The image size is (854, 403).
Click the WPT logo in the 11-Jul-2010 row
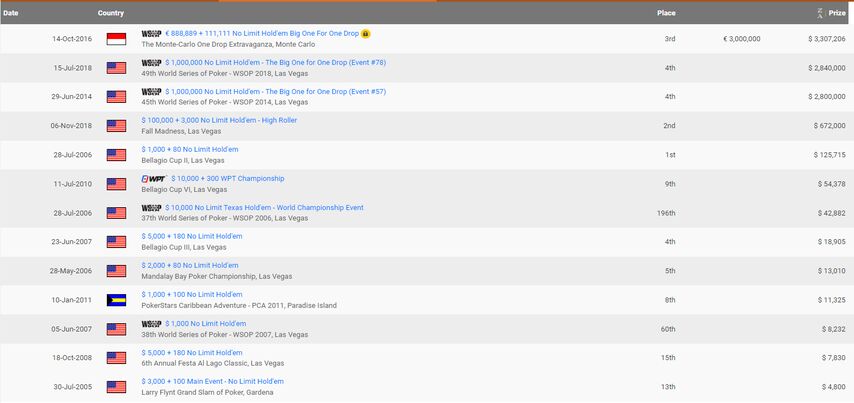coord(154,179)
